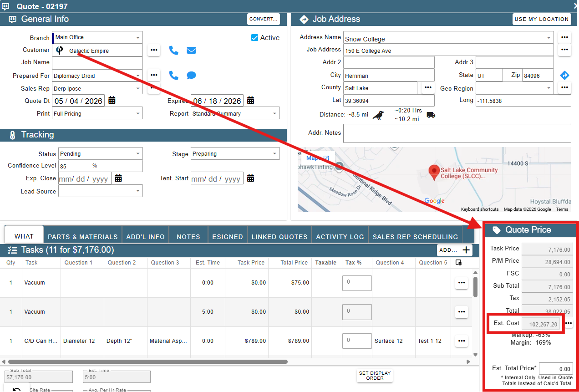The image size is (579, 392).
Task: Open the Activity Log tab
Action: pyautogui.click(x=340, y=236)
